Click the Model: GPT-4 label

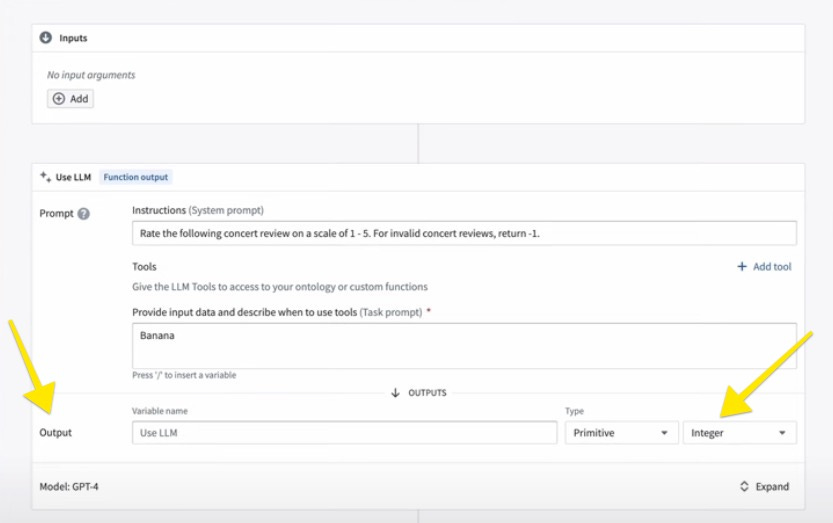(69, 486)
